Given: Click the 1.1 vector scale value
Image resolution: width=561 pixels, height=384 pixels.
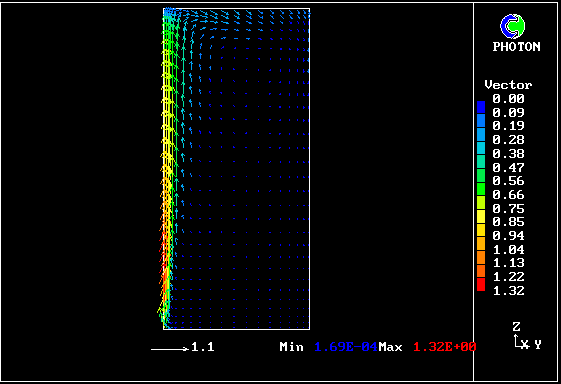Looking at the screenshot, I should (x=203, y=347).
